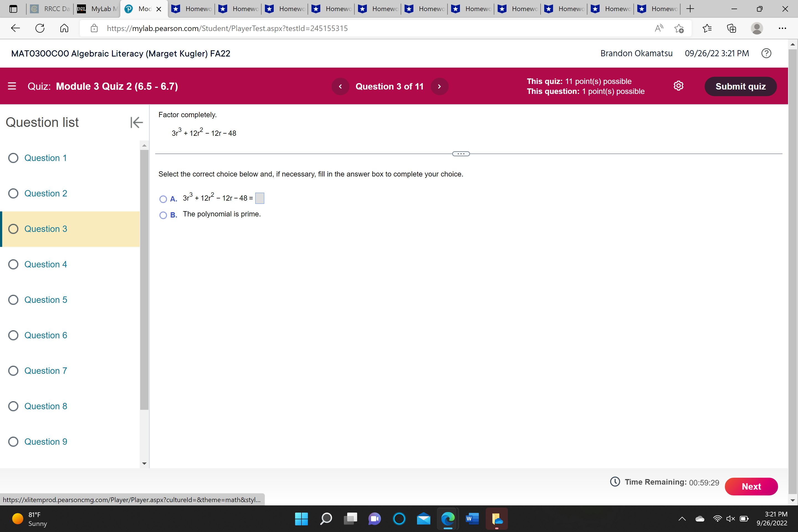
Task: Open the hamburger menu beside Quiz title
Action: click(12, 86)
